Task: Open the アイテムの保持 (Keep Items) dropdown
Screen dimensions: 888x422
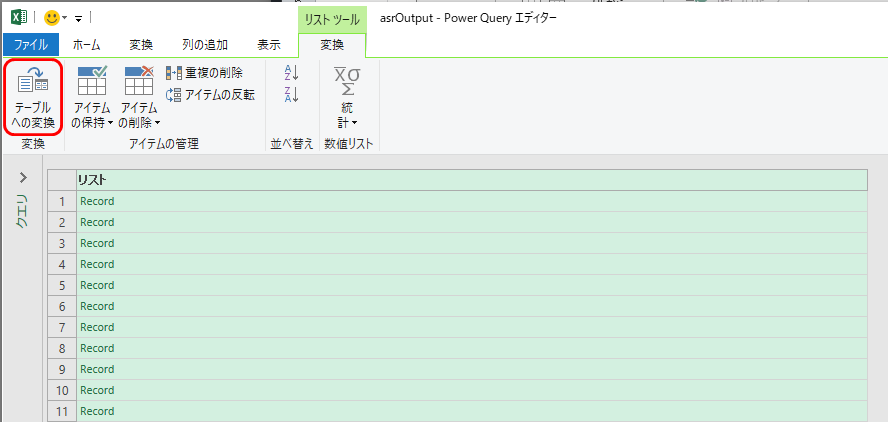Action: point(92,97)
